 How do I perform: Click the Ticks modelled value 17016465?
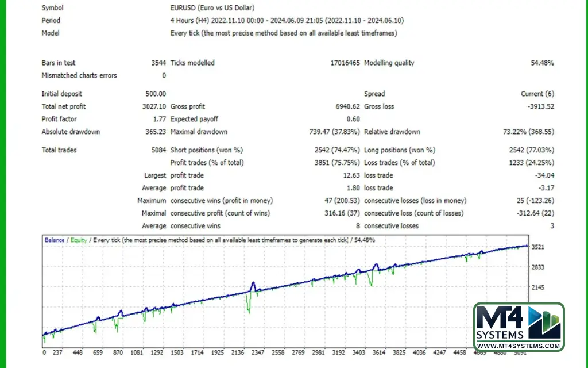[x=345, y=63]
